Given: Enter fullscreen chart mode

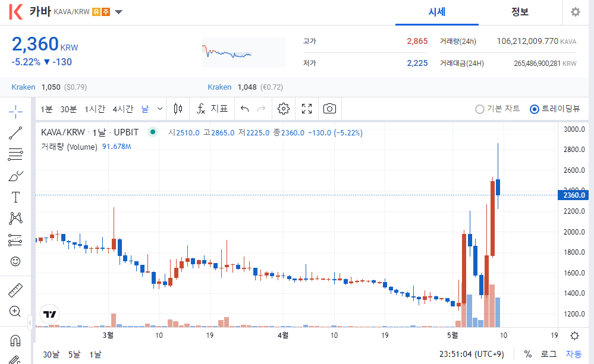Looking at the screenshot, I should point(307,109).
